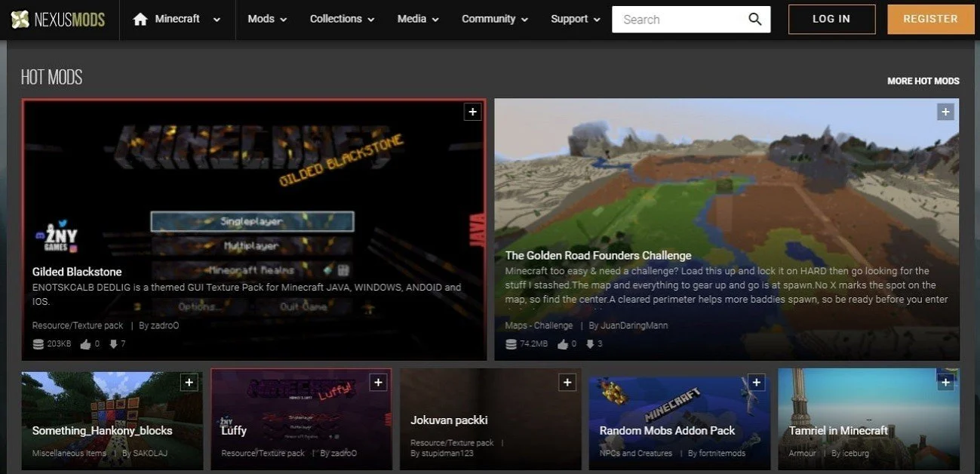
Task: Open the Luffy mod title
Action: point(234,430)
